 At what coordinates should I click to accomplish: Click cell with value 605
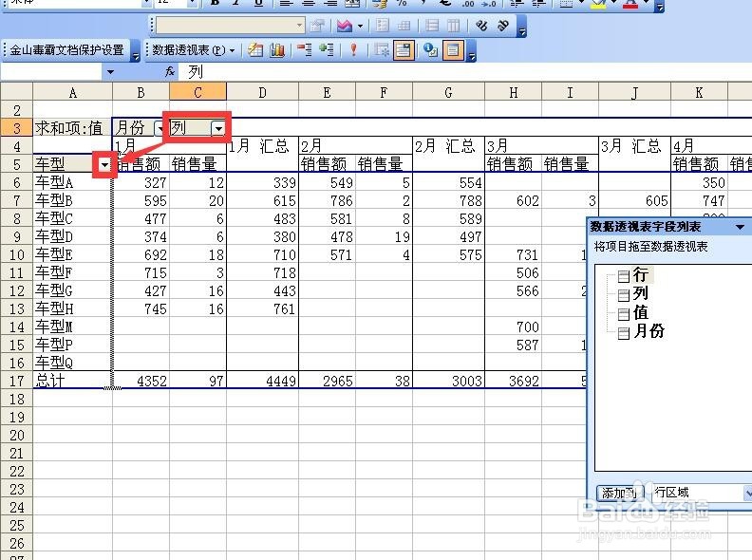tap(634, 201)
